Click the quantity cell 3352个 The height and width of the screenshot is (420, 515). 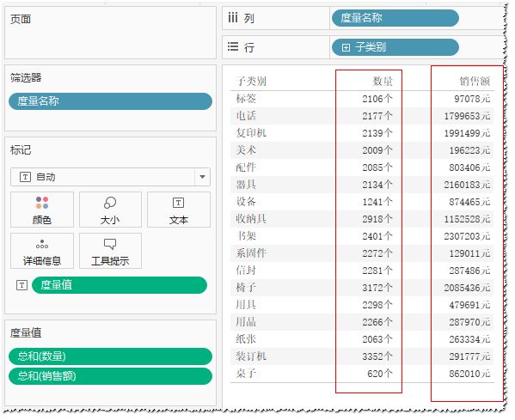point(377,356)
